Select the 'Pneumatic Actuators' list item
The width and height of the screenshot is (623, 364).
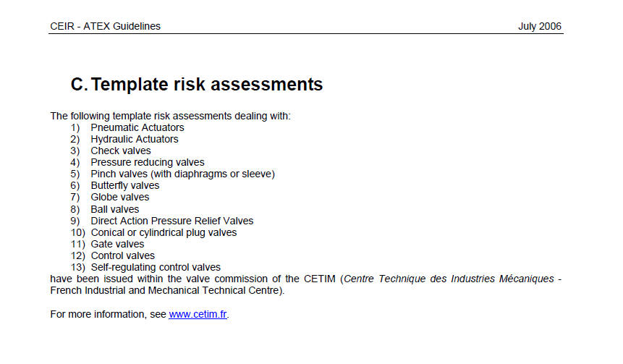click(x=137, y=127)
